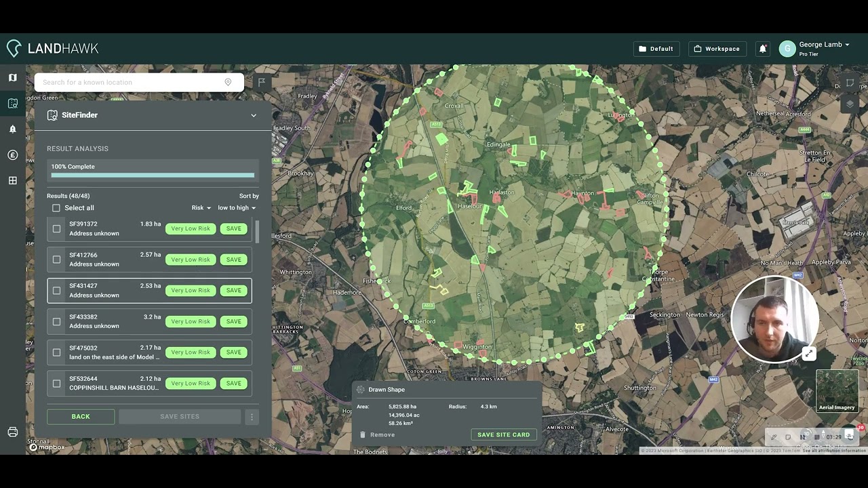This screenshot has height=488, width=868.
Task: Click Save for SF391372
Action: pyautogui.click(x=234, y=229)
